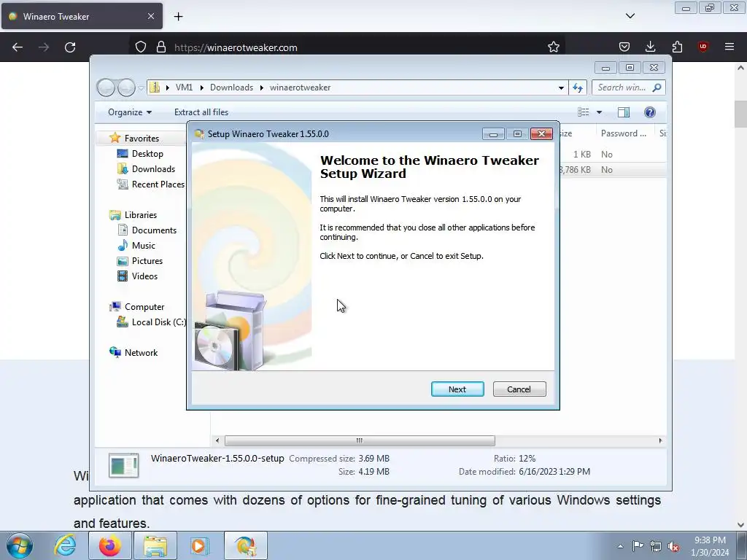Screen dimensions: 747x560
Task: Click the Explorer horizontal scrollbar thumb
Action: [360, 441]
